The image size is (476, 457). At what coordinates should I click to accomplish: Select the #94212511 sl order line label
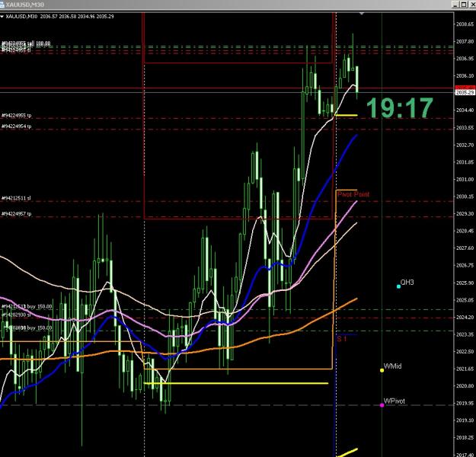[16, 198]
